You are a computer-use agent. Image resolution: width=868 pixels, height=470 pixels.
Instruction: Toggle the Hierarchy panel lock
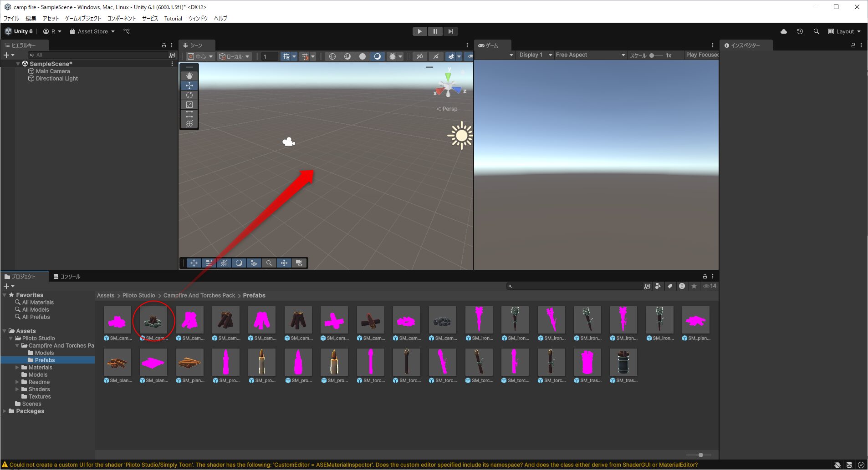tap(164, 45)
